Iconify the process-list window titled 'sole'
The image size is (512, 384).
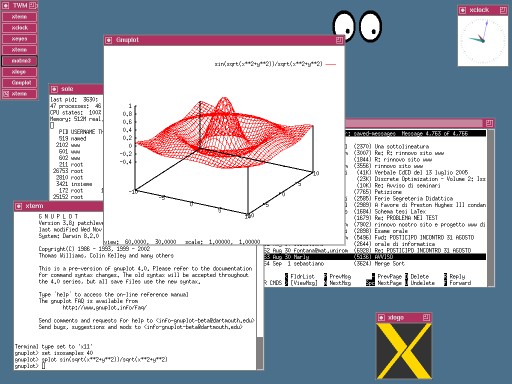pos(55,89)
